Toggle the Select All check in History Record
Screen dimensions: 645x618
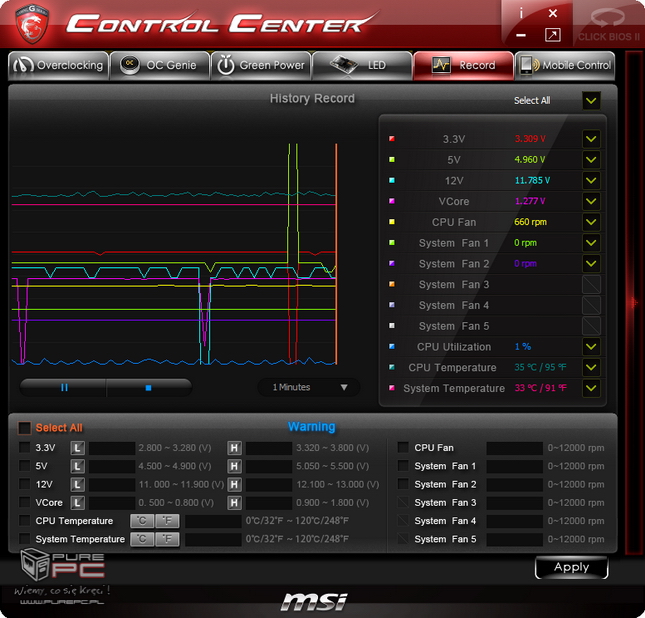tap(591, 100)
